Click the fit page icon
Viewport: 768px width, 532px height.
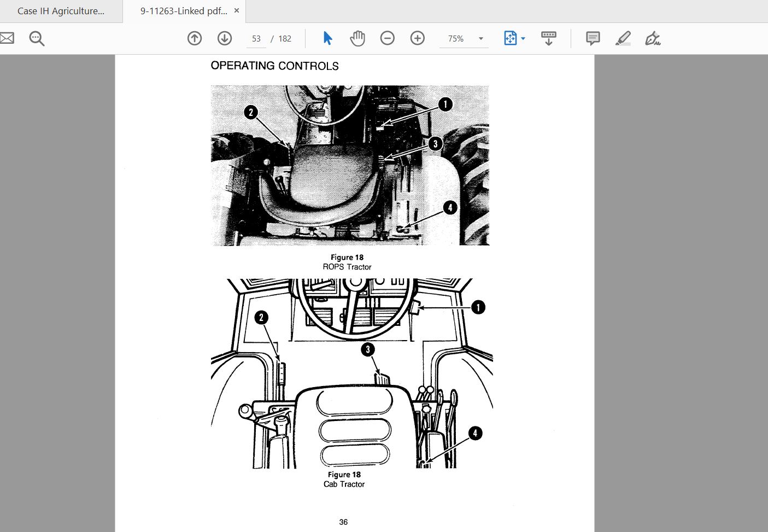pos(510,38)
